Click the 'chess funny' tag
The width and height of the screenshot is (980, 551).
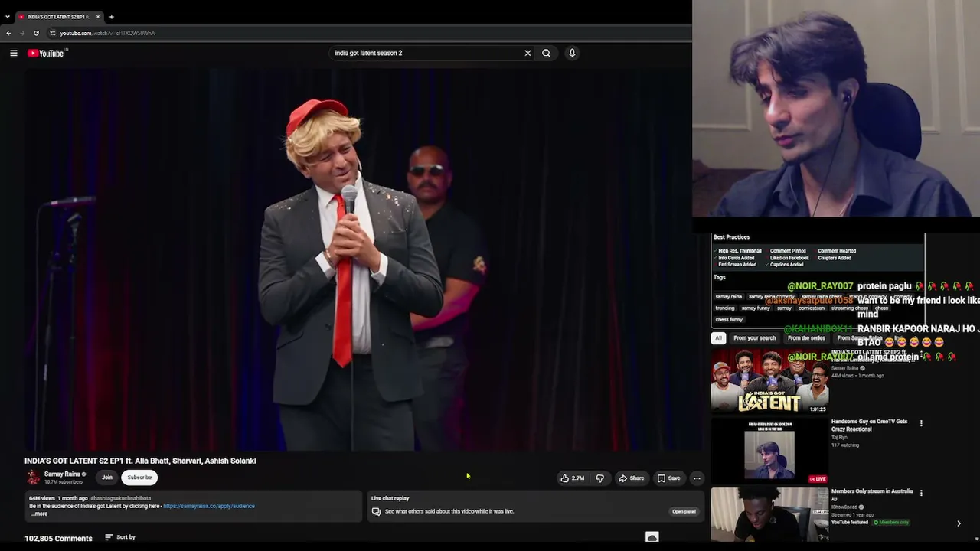[x=729, y=319]
